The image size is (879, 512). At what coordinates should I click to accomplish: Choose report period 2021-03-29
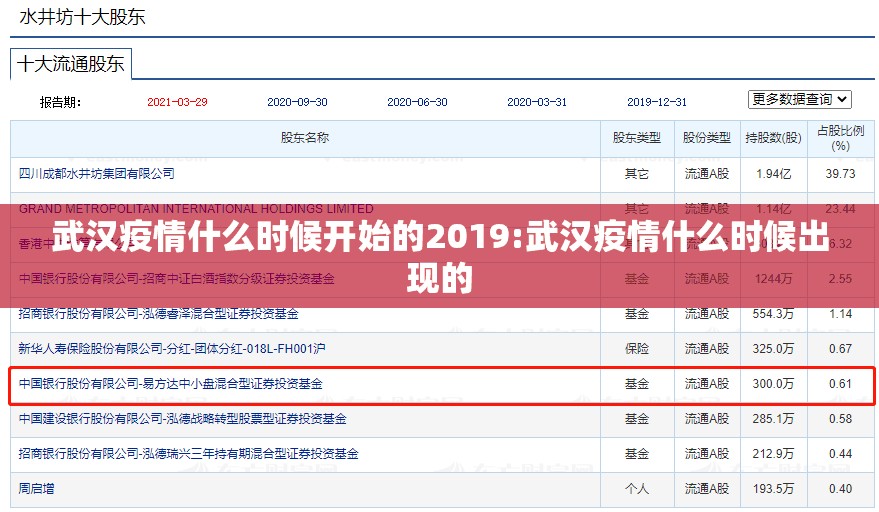pyautogui.click(x=177, y=102)
